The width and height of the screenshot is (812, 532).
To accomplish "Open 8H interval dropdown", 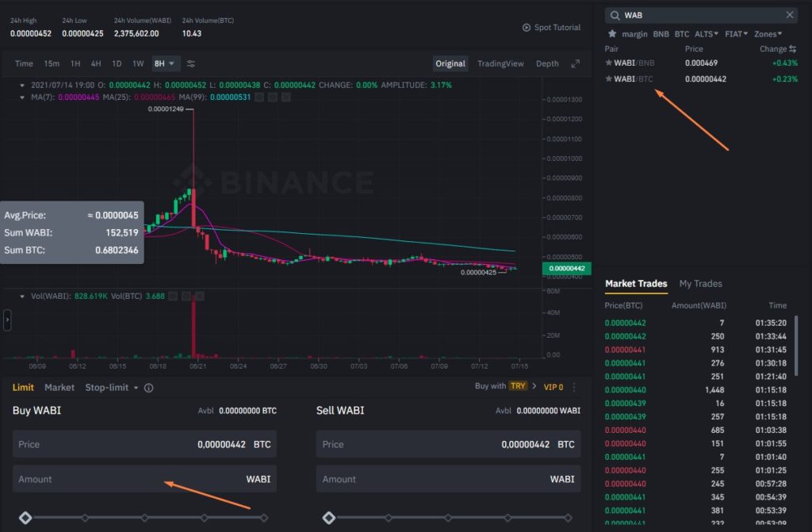I will pos(164,63).
